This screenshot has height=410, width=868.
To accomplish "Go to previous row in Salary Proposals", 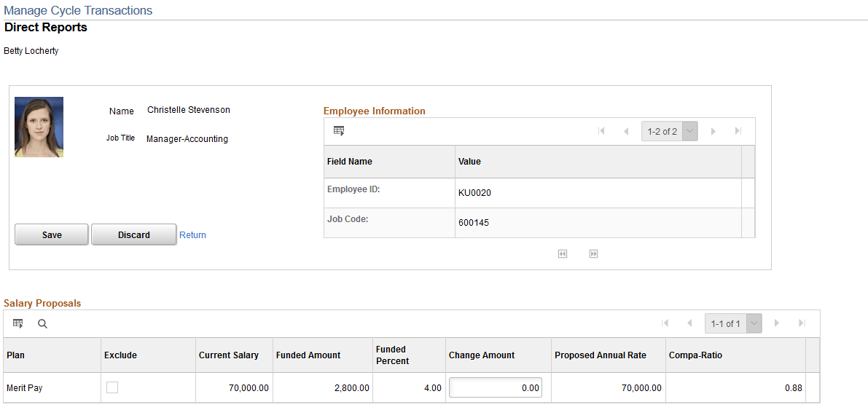I will point(689,323).
